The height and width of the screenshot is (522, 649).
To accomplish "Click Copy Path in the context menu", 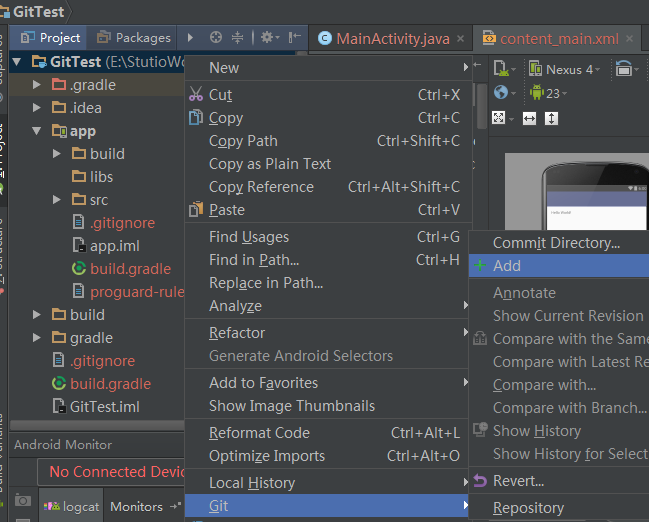I will [243, 141].
